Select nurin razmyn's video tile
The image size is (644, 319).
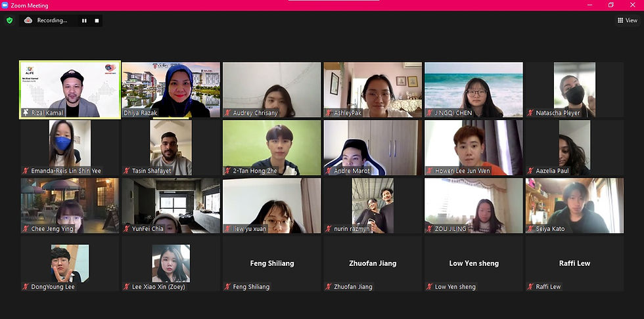pyautogui.click(x=373, y=206)
